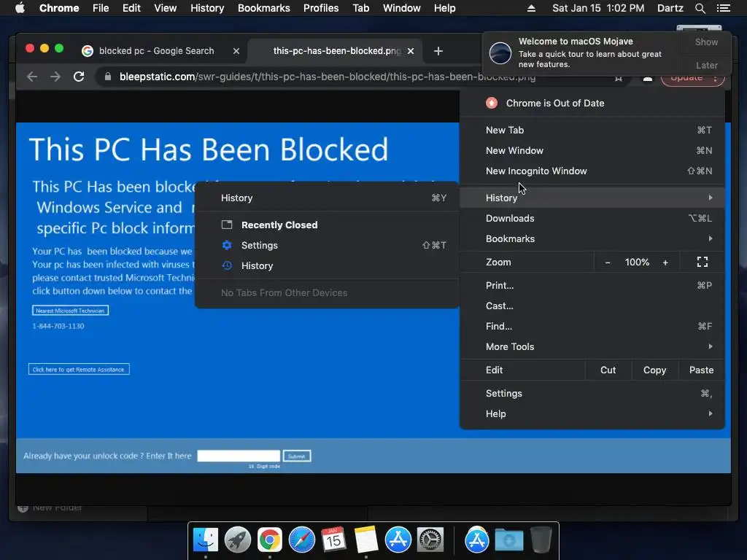The image size is (747, 560).
Task: Increase zoom with the plus button
Action: 665,262
